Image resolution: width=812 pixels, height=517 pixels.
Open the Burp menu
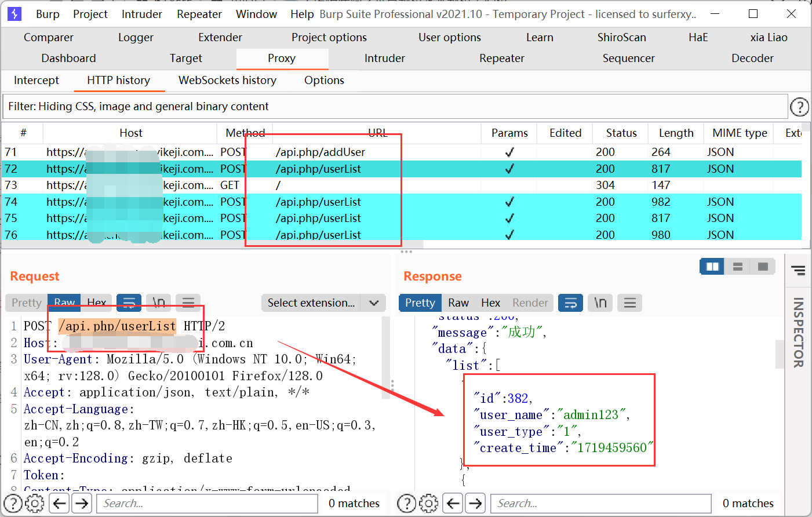point(48,14)
